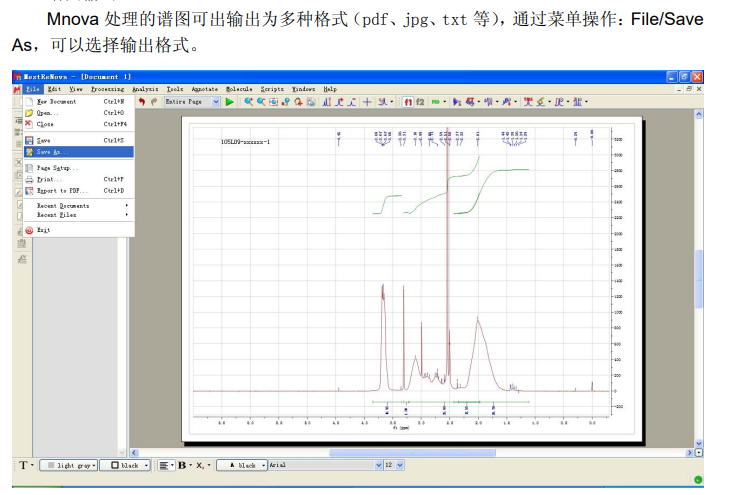
Task: Expand the Recent Files submenu
Action: click(x=79, y=215)
